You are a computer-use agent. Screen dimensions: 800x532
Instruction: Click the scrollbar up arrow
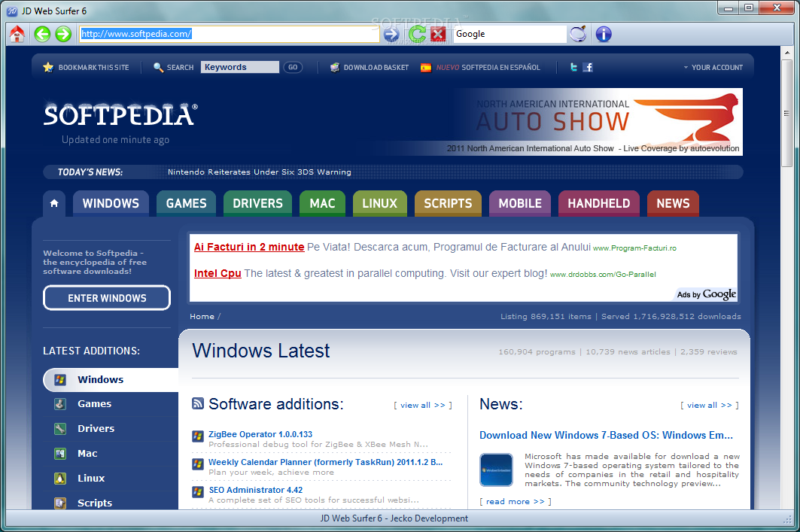click(x=786, y=53)
